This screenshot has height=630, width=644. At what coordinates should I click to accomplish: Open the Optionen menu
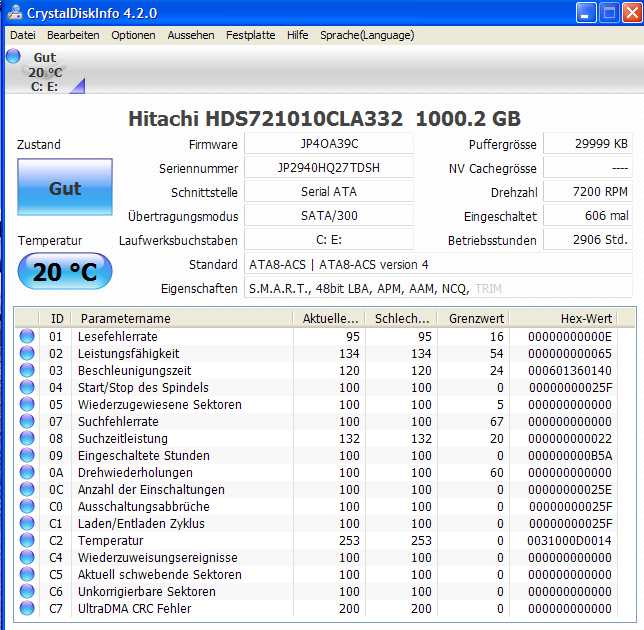(x=133, y=35)
